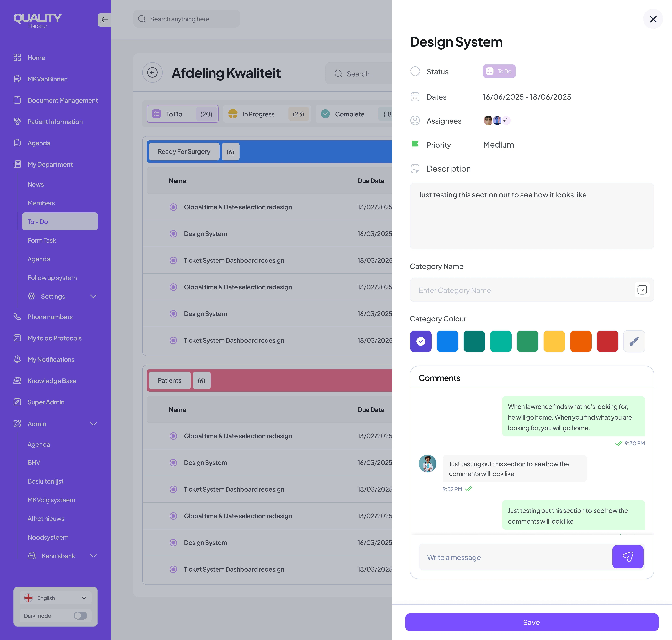Expand the Settings submenu chevron

click(93, 296)
